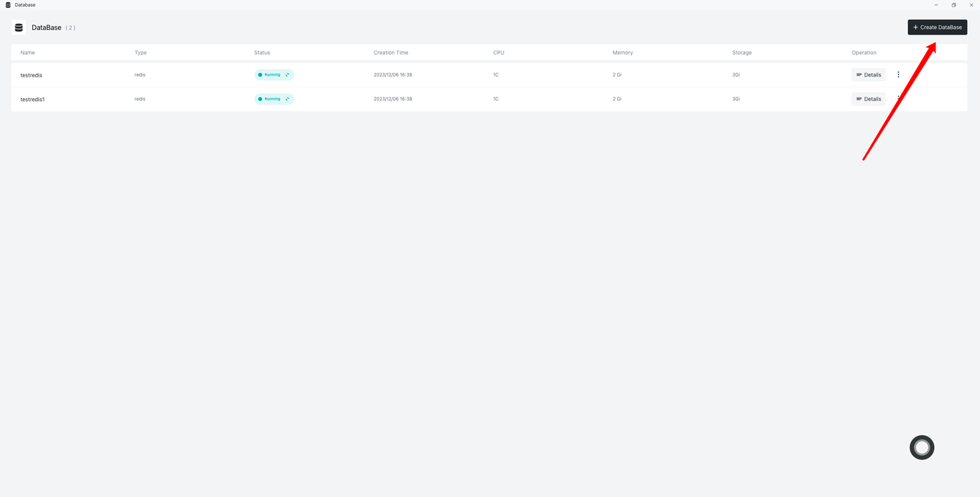Close the Database window
The width and height of the screenshot is (980, 497).
(x=971, y=5)
